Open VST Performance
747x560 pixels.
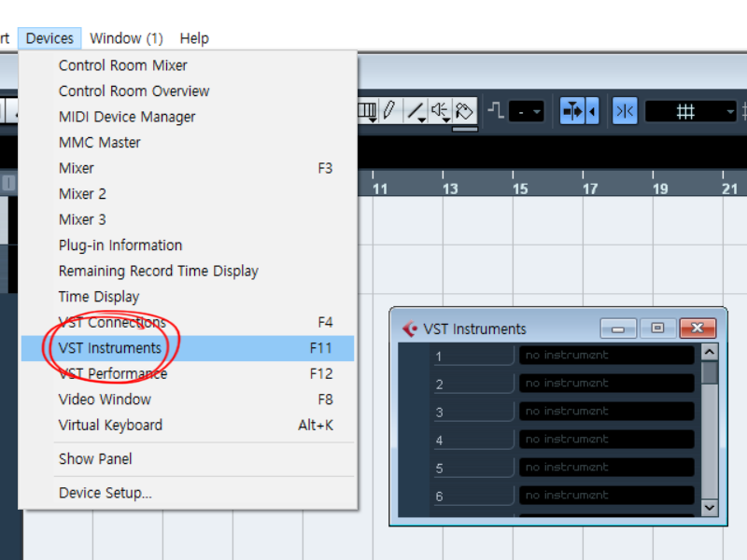coord(188,374)
